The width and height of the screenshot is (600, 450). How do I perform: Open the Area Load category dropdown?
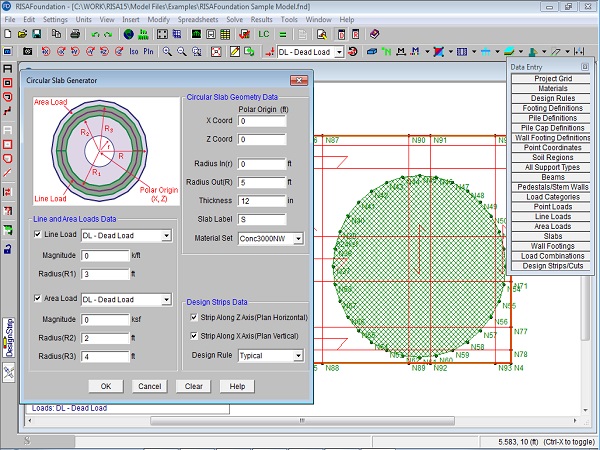166,300
